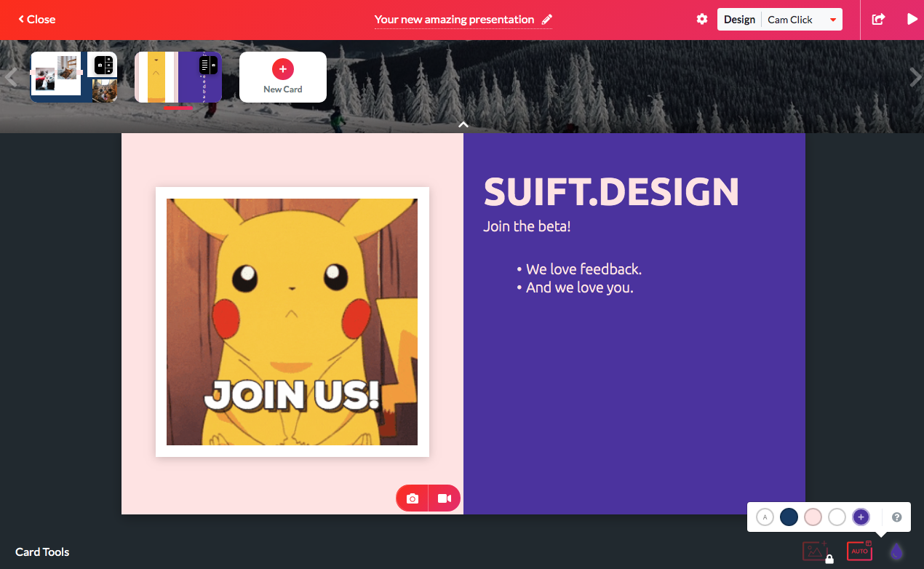Start the presentation with the play icon
The width and height of the screenshot is (924, 569).
pyautogui.click(x=912, y=19)
